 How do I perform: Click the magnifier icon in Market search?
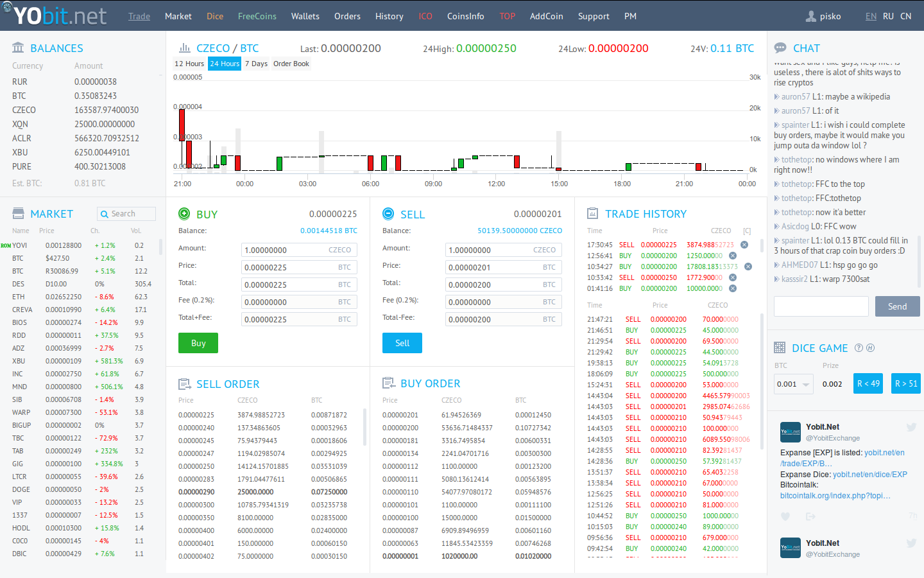click(x=105, y=214)
